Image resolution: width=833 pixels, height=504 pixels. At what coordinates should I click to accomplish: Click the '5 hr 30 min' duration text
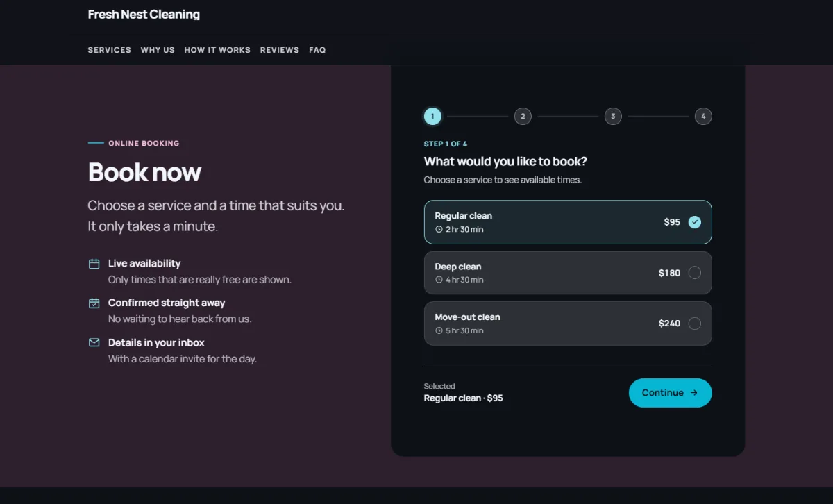coord(465,330)
